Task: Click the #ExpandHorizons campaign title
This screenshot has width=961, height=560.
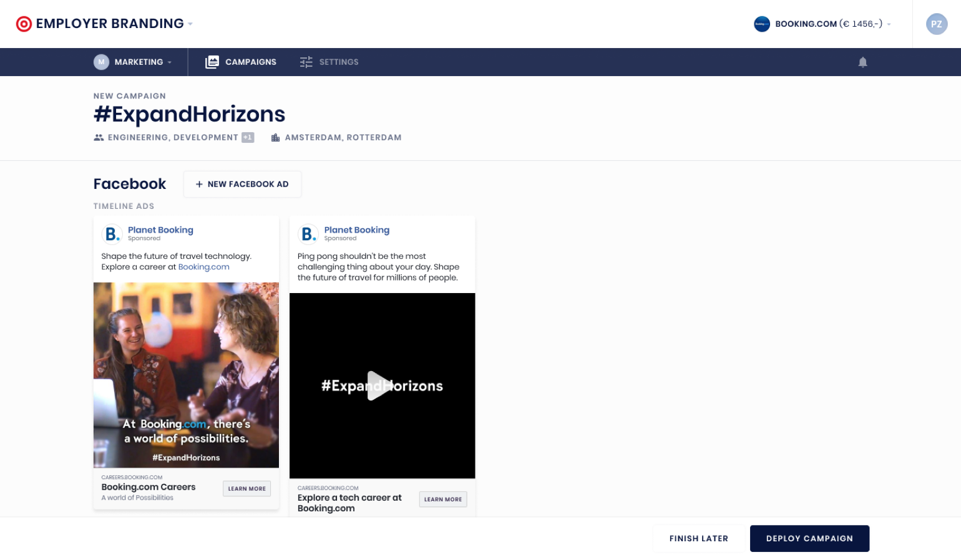Action: tap(189, 114)
